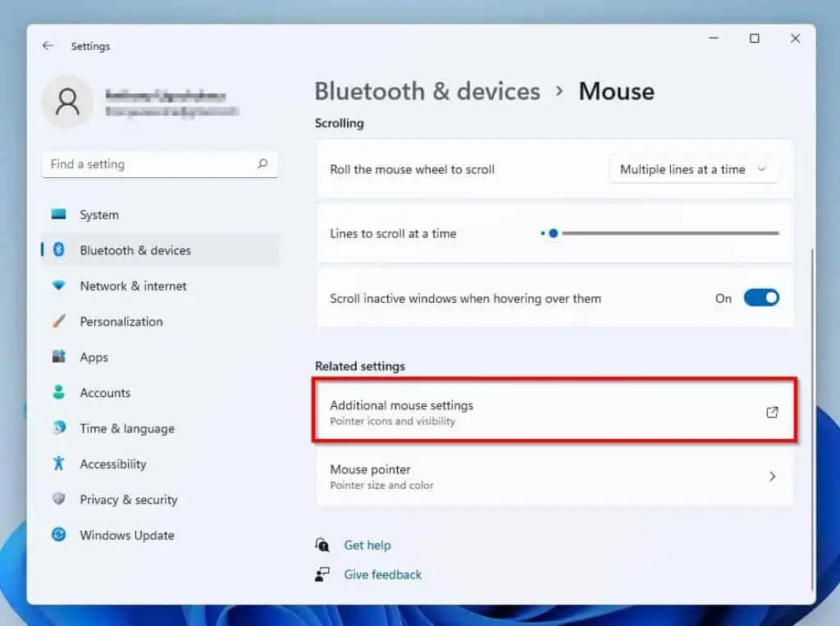The height and width of the screenshot is (626, 840).
Task: Go to Network & internet settings
Action: tap(160, 286)
